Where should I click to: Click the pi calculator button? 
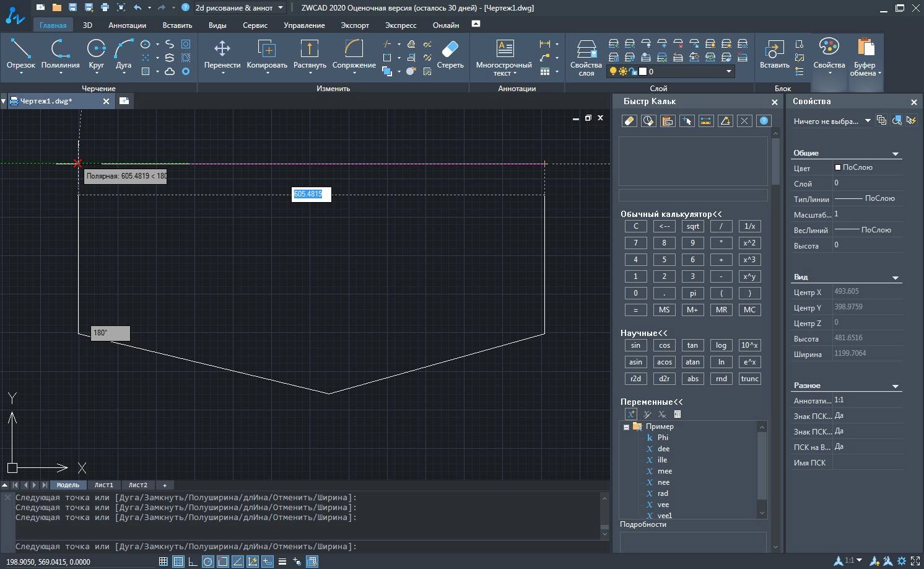click(x=692, y=293)
